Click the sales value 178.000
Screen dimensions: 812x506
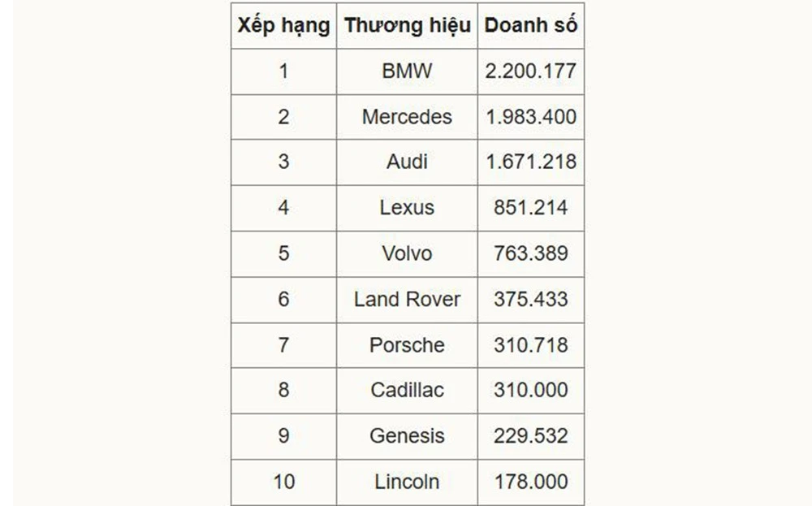click(x=530, y=482)
